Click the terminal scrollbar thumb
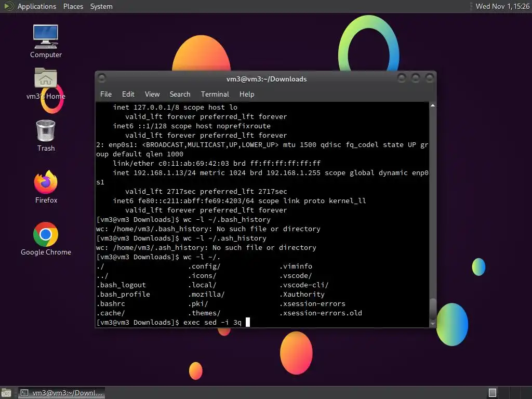The width and height of the screenshot is (532, 399). click(433, 309)
